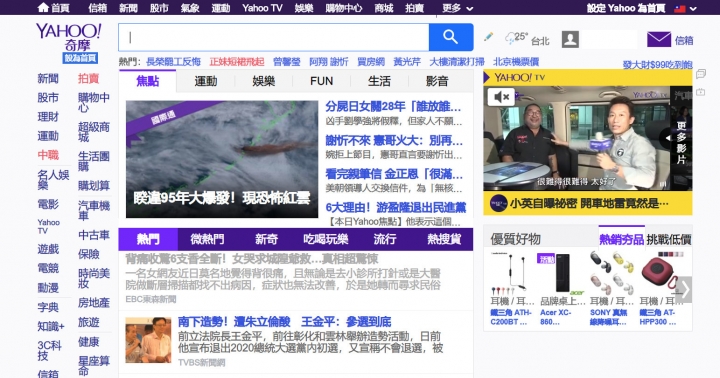
Task: Click the chat bubble icon at right edge
Action: coord(701,74)
